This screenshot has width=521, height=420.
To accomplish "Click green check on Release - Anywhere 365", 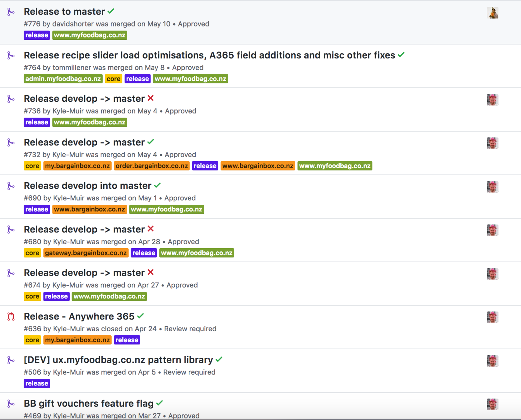I will pos(141,316).
